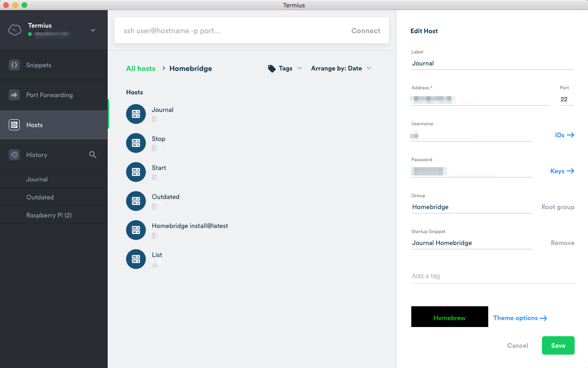Click the Stop host server icon
Viewport: 588px width, 368px height.
point(136,143)
